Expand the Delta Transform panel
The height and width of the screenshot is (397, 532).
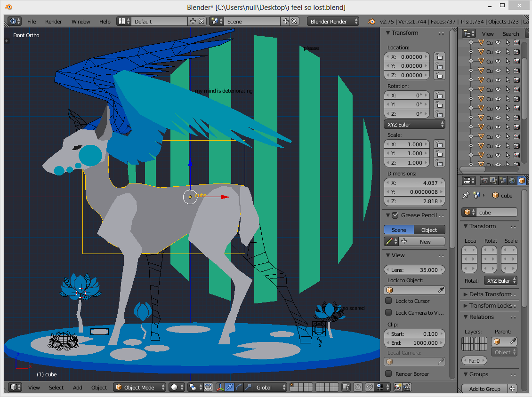click(x=490, y=294)
